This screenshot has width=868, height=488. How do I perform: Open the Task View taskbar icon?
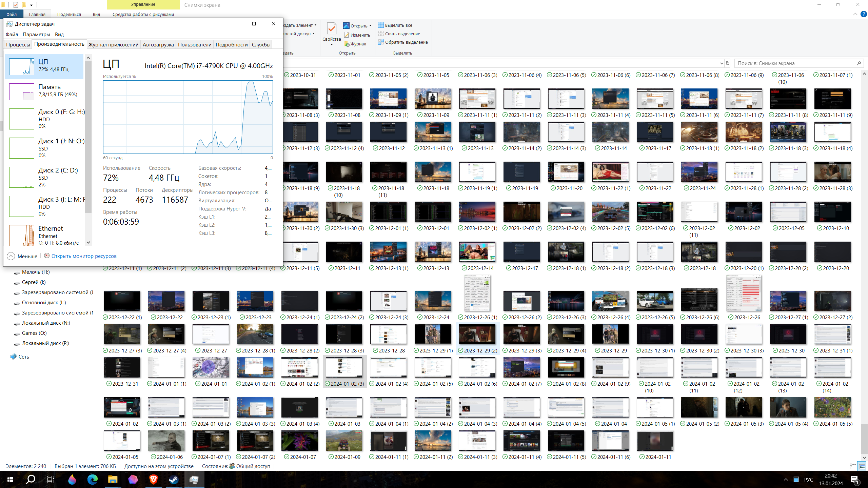(51, 480)
